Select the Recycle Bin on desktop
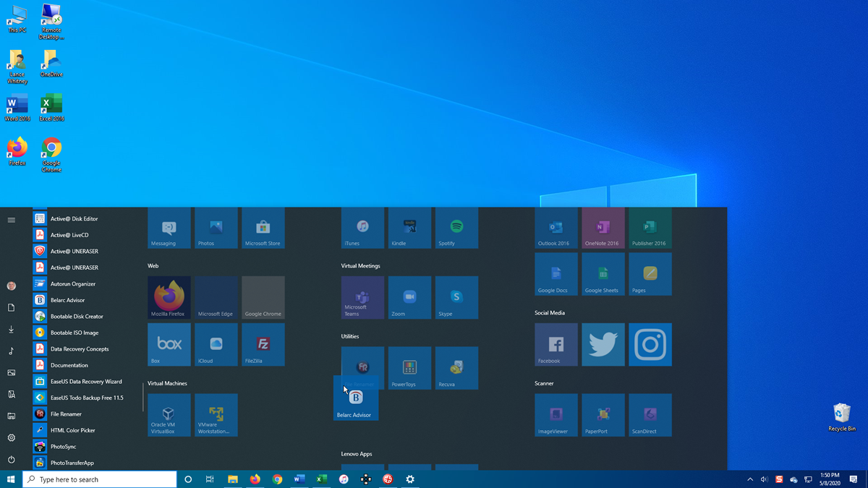 [x=842, y=417]
